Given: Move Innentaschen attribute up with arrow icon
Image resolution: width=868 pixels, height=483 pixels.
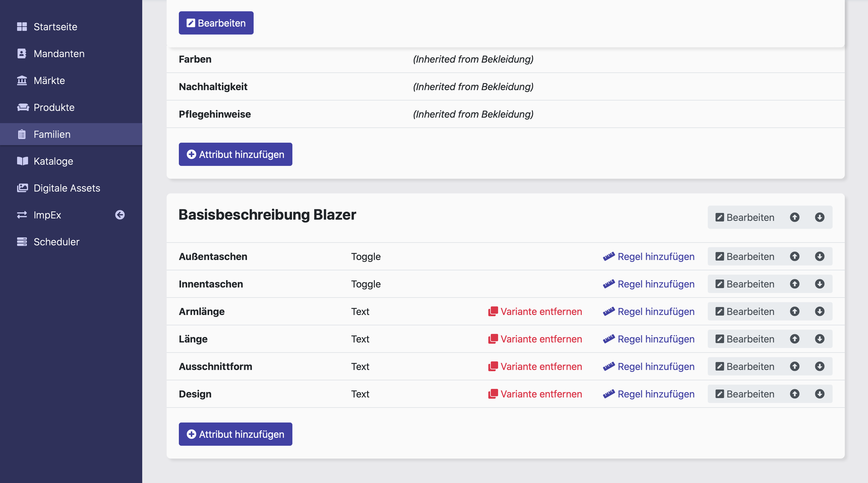Looking at the screenshot, I should 794,284.
